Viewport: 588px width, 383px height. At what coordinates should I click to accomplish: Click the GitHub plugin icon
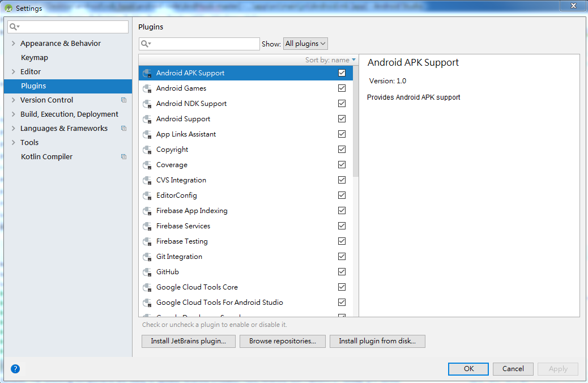pos(147,273)
